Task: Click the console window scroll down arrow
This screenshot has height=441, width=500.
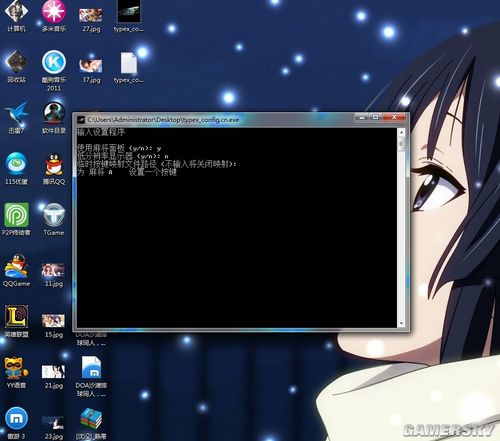Action: pyautogui.click(x=401, y=323)
